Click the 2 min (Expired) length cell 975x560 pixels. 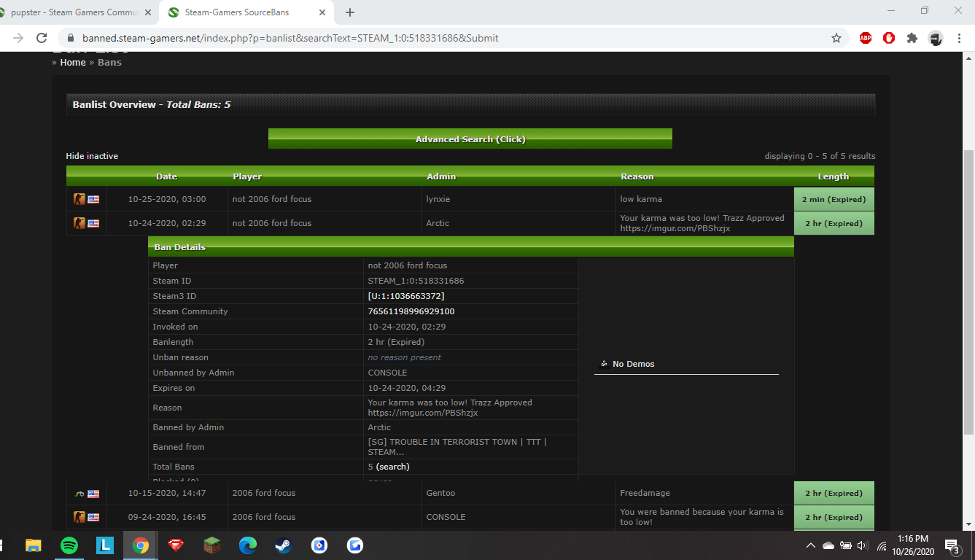click(834, 199)
